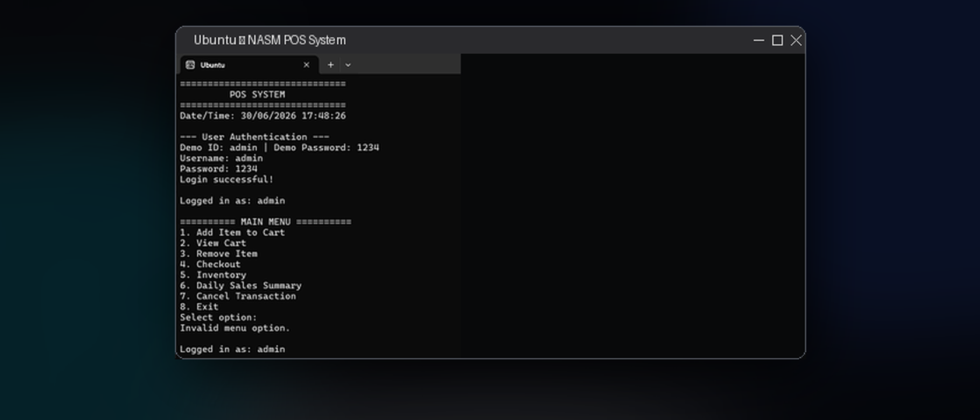980x420 pixels.
Task: Maximize the NASM POS System window
Action: [778, 40]
